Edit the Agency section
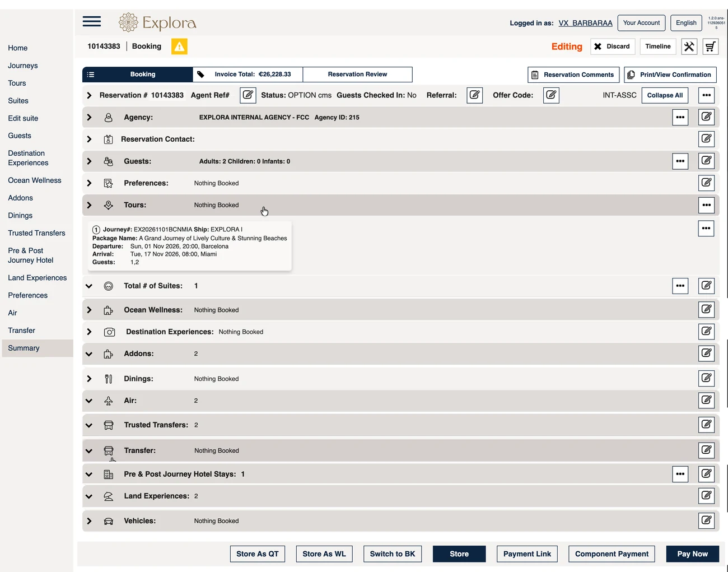This screenshot has height=572, width=728. tap(707, 117)
